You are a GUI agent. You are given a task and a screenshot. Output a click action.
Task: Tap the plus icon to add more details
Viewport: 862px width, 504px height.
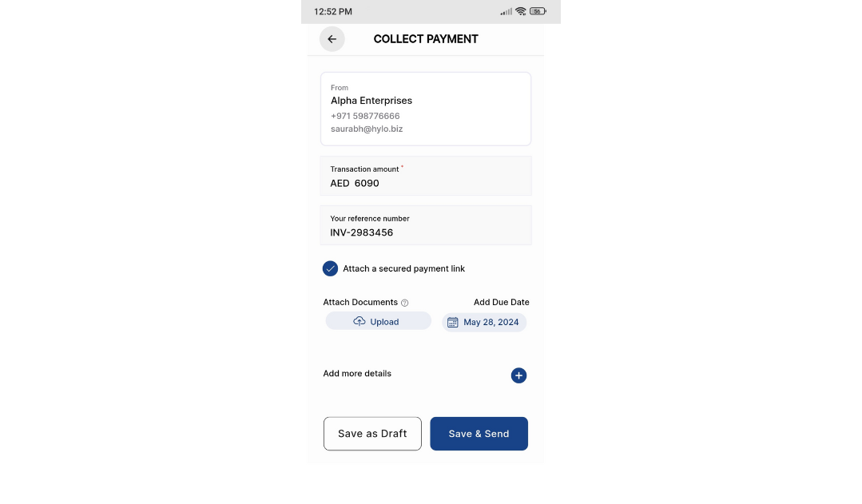coord(518,375)
